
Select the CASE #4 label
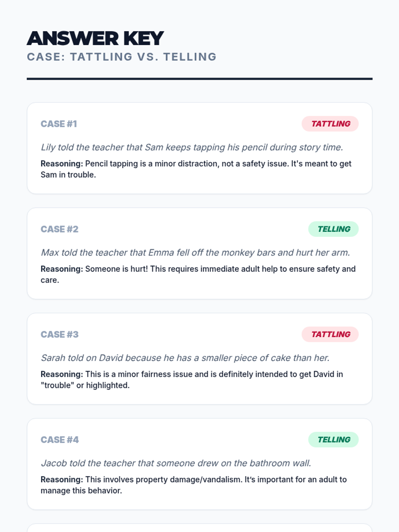click(60, 440)
